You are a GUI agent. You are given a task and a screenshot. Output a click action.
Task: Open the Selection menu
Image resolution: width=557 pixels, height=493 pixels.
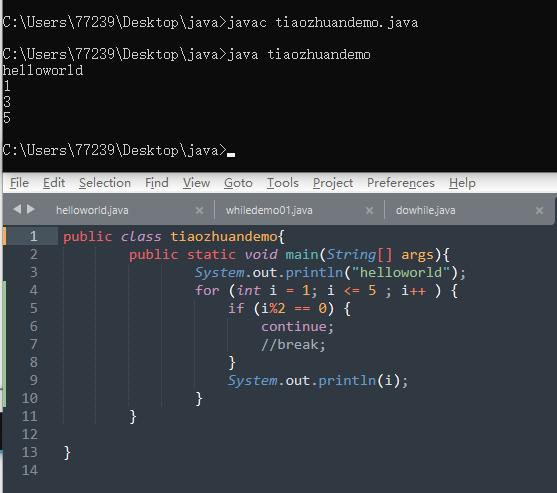pos(105,183)
